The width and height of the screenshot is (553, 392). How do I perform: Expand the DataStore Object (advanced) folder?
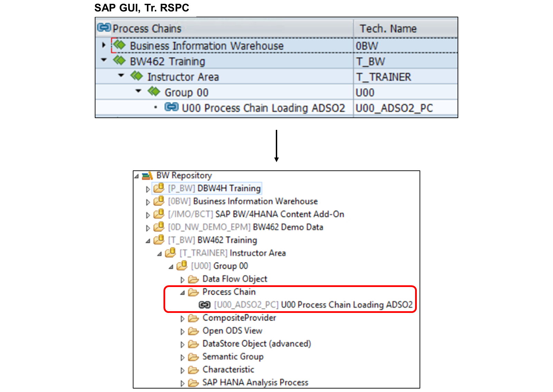click(182, 345)
